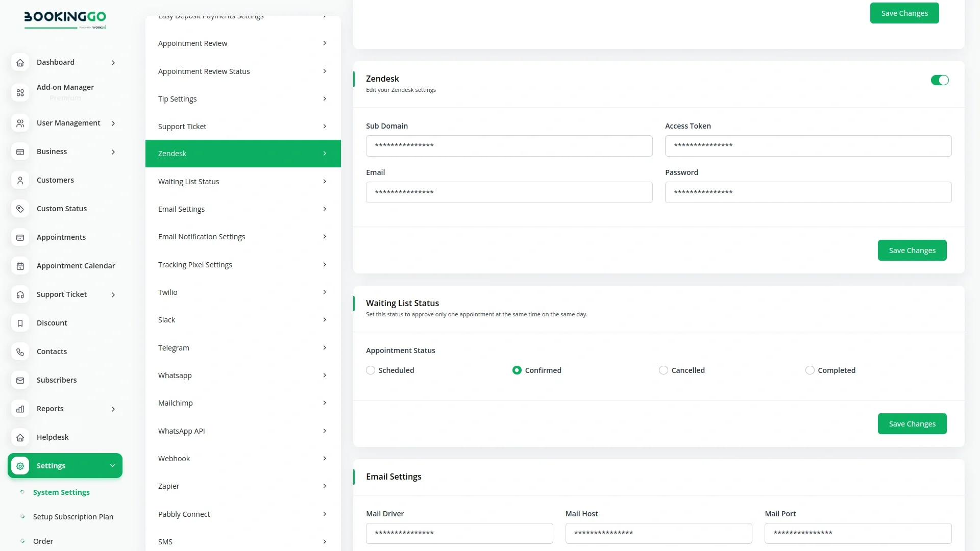Save changes in Zendesk section
Viewport: 980px width, 551px height.
912,251
